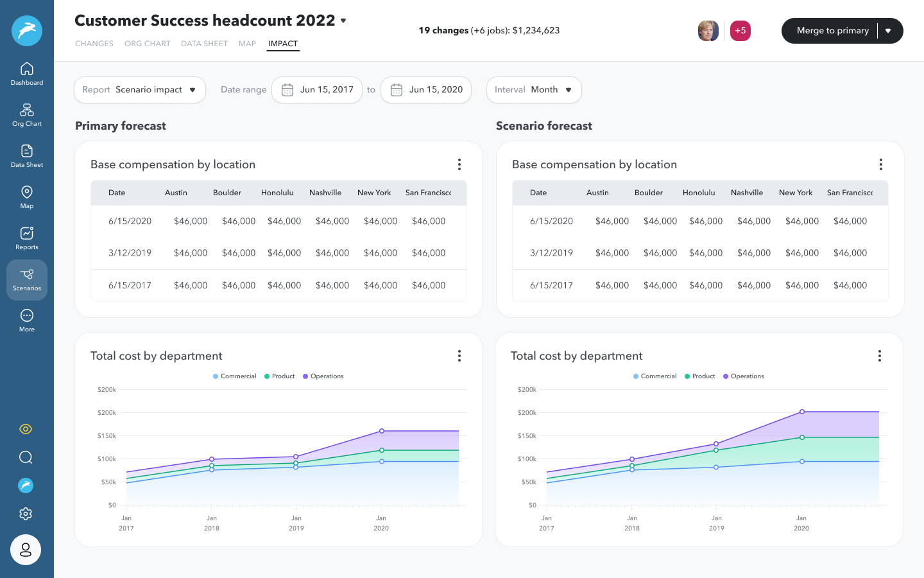This screenshot has width=924, height=578.
Task: Open the Map sidebar icon
Action: pos(27,197)
